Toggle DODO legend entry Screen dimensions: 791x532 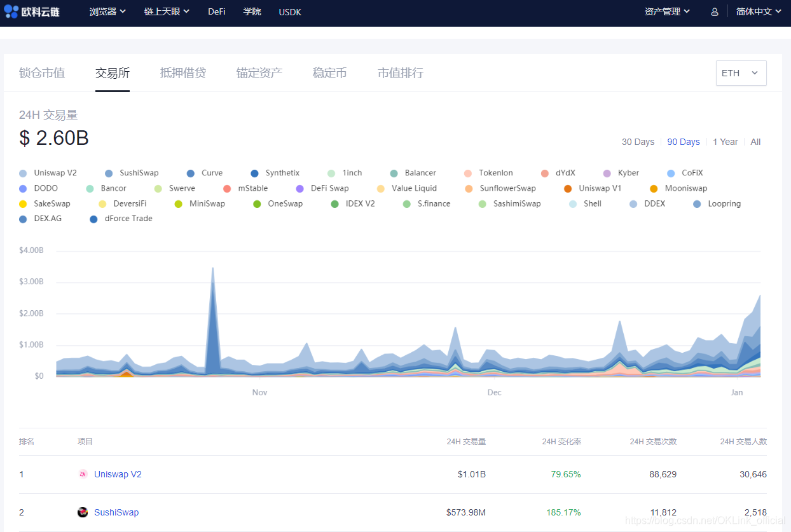click(x=38, y=188)
